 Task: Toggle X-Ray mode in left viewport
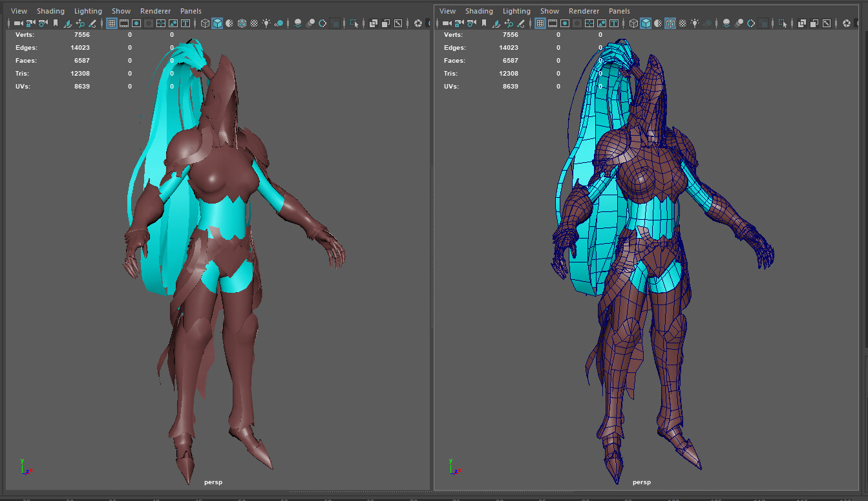pos(373,23)
